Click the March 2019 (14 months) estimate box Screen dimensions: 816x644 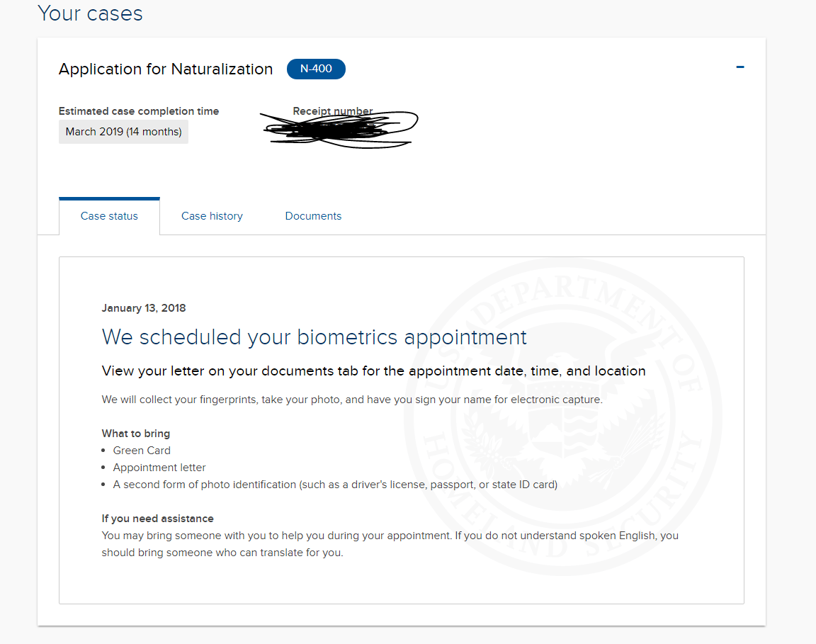click(123, 132)
